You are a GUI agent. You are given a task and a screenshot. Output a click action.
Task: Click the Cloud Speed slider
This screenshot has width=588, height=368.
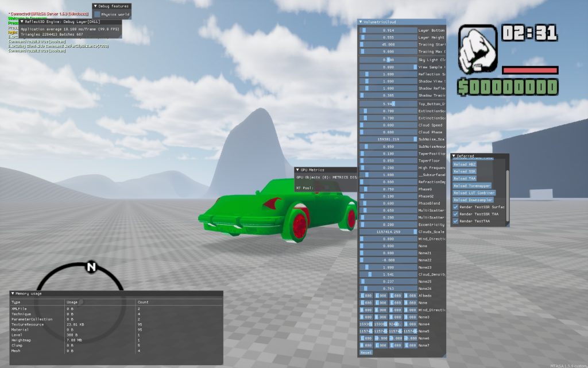388,125
